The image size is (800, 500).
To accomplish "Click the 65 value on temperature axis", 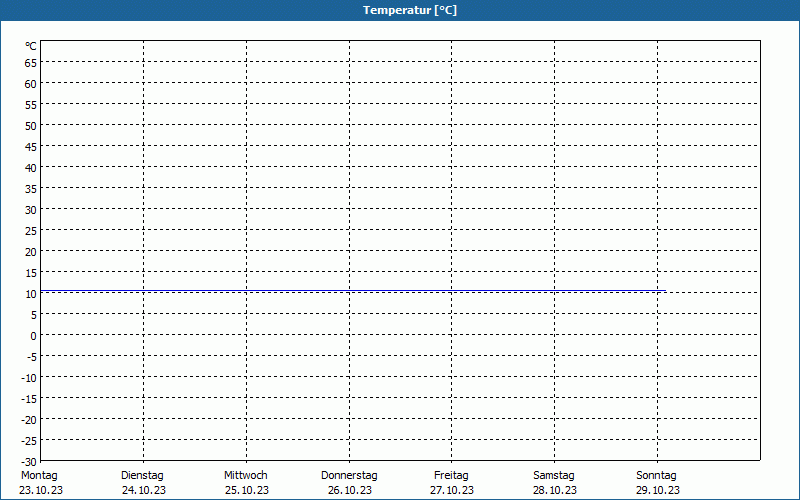I will 31,62.
